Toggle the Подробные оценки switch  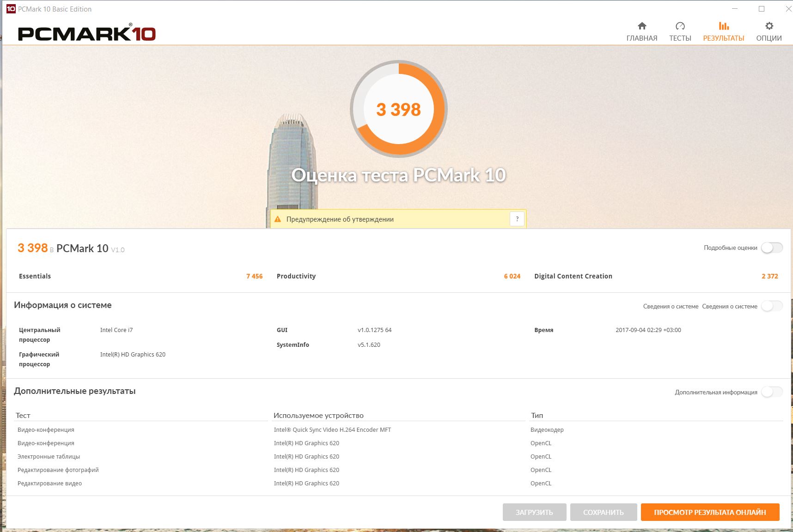[772, 248]
